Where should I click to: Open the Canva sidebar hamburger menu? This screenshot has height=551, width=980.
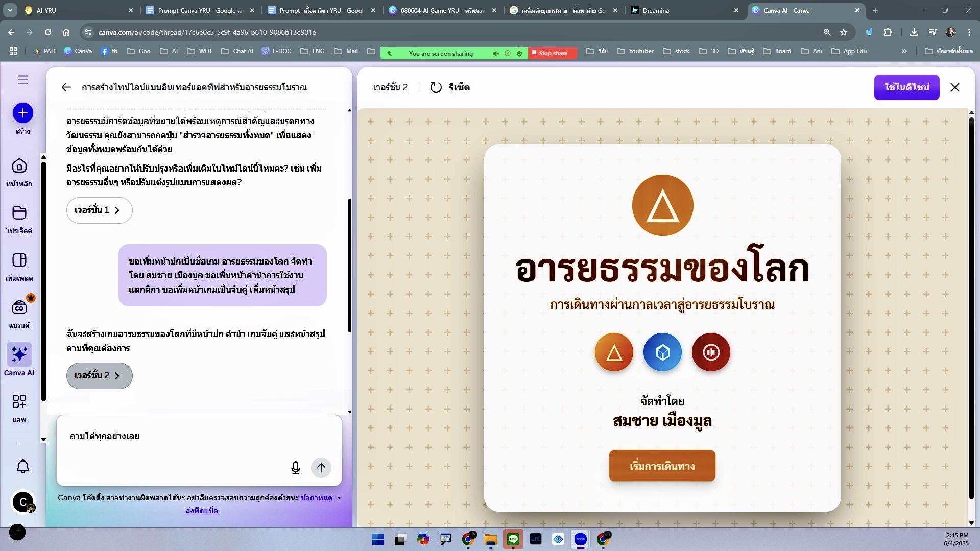point(22,80)
